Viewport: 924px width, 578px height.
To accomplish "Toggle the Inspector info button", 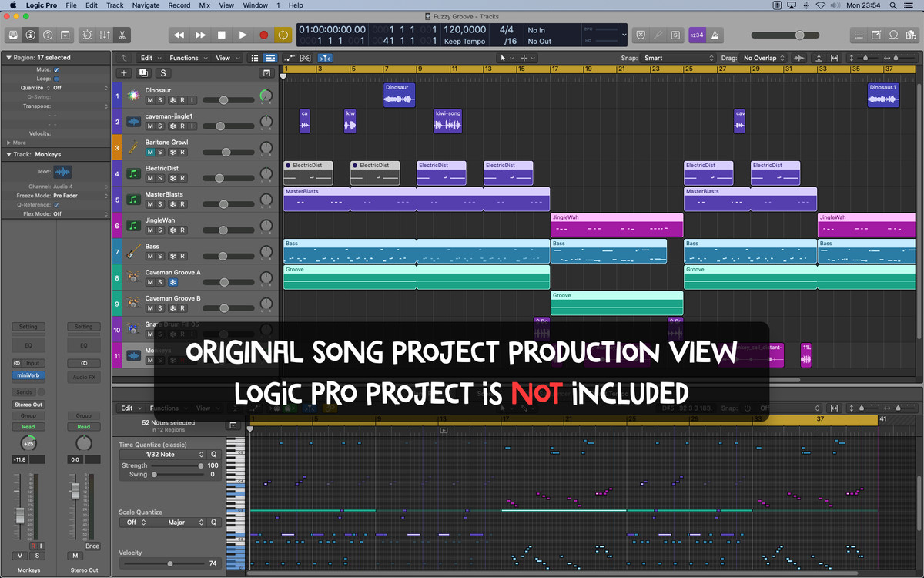I will (30, 35).
